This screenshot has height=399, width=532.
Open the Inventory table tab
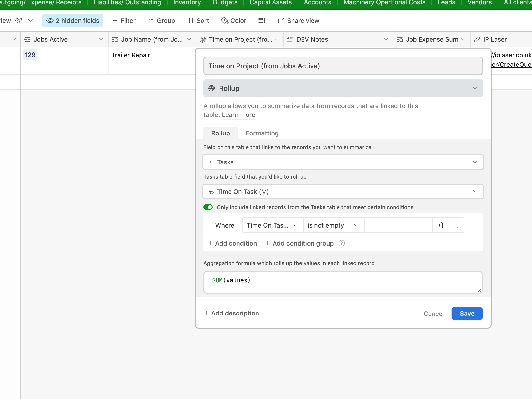click(x=187, y=3)
